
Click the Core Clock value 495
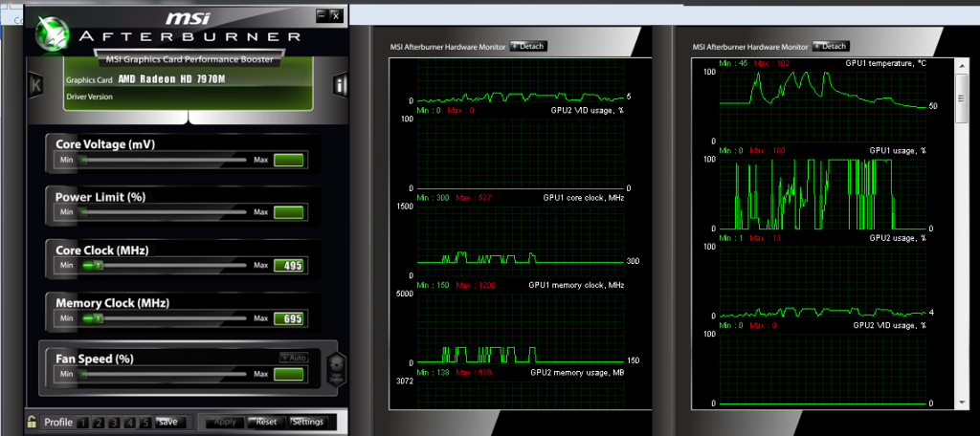click(289, 266)
